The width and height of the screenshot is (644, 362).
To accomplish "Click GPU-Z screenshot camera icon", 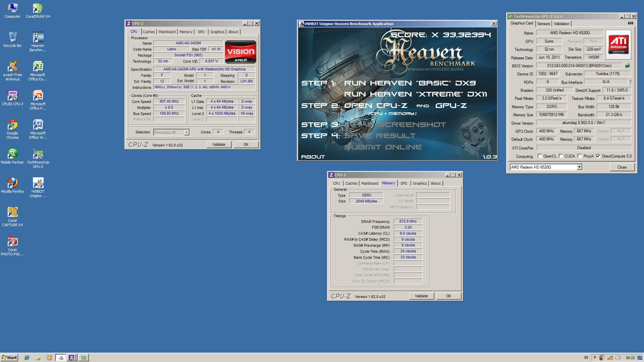I will pos(630,23).
